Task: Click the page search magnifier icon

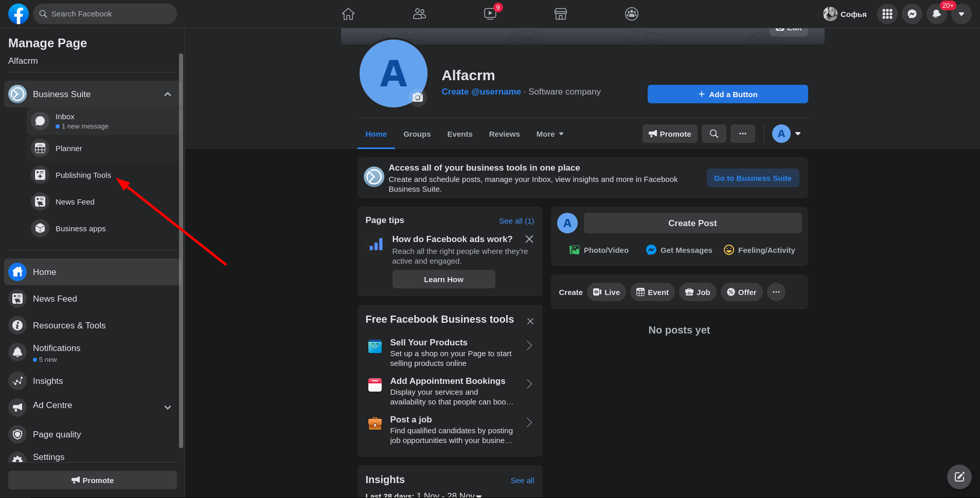Action: click(x=714, y=134)
